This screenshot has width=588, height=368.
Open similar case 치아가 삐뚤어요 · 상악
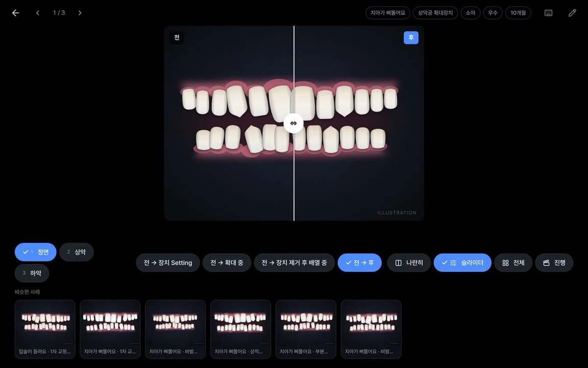coord(241,329)
